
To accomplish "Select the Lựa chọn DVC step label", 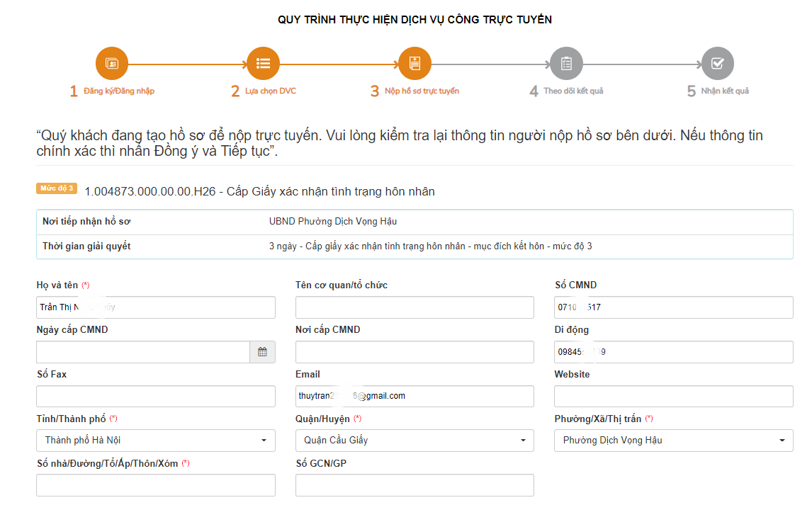I will coord(271,91).
